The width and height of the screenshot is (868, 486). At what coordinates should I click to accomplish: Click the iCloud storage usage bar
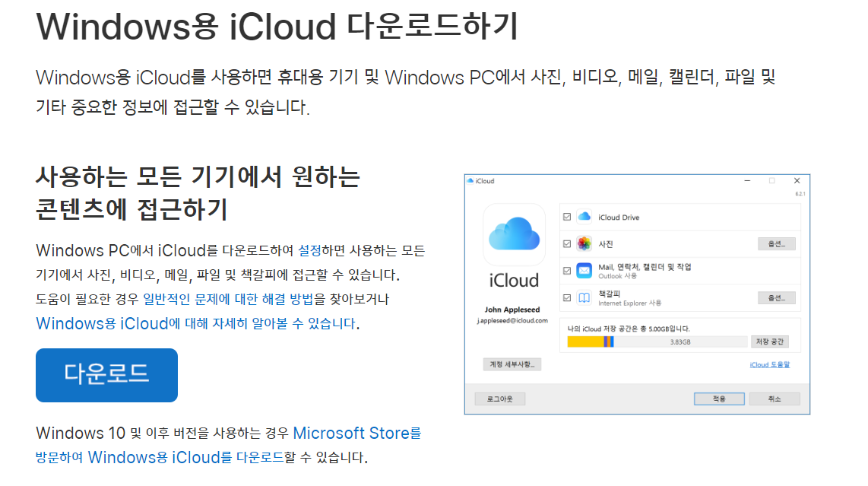click(657, 342)
